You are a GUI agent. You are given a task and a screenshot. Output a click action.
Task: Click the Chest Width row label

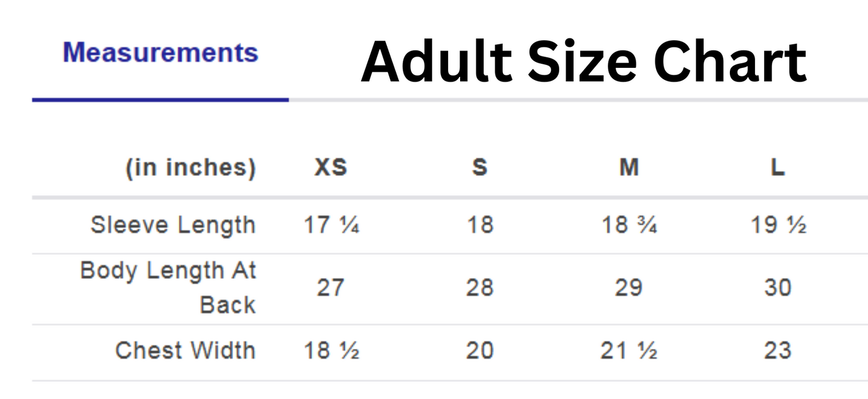[185, 350]
